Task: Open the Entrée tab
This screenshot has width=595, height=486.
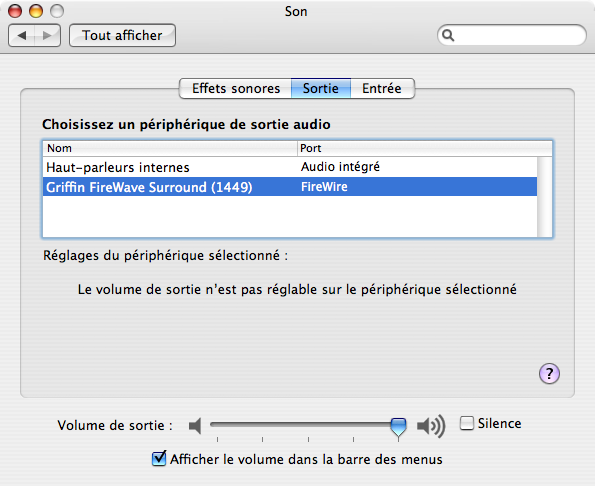Action: [382, 88]
